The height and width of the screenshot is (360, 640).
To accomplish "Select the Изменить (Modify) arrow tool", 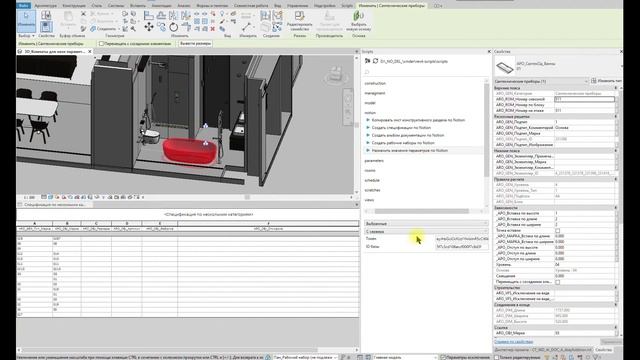I will 27,20.
